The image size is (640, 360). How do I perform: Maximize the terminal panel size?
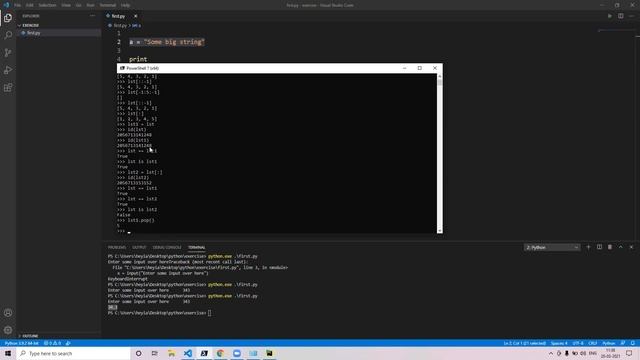[620, 247]
